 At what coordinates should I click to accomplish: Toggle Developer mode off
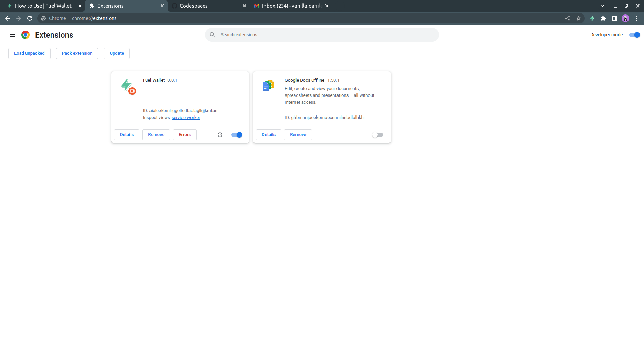(634, 35)
